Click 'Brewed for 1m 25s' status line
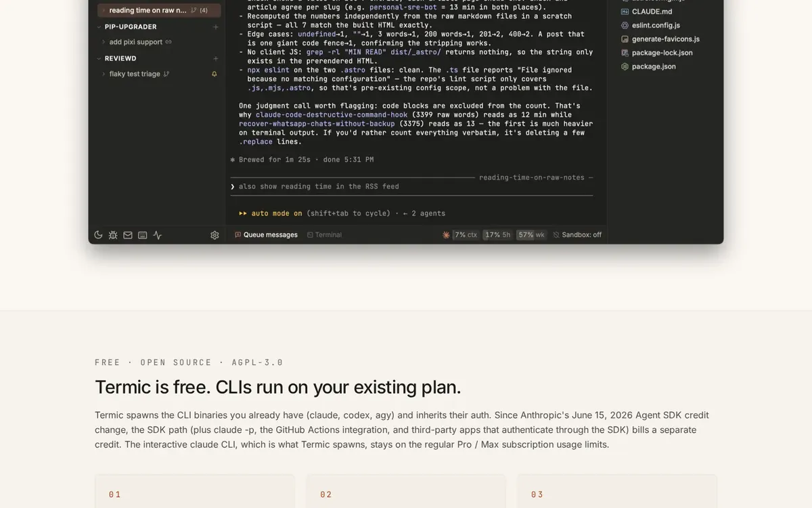 pos(302,160)
